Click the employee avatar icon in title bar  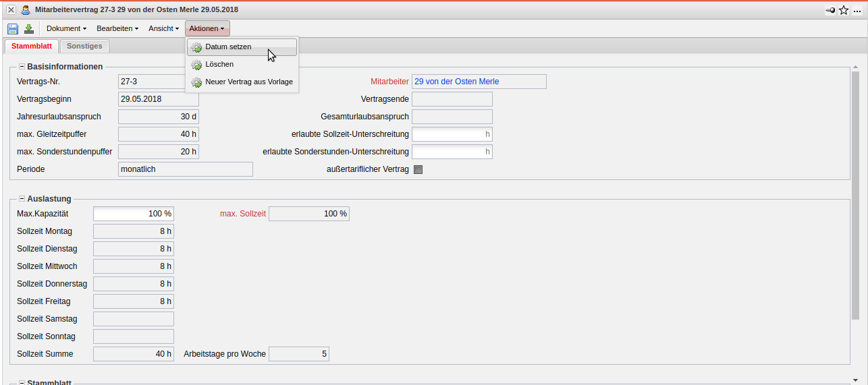(26, 10)
